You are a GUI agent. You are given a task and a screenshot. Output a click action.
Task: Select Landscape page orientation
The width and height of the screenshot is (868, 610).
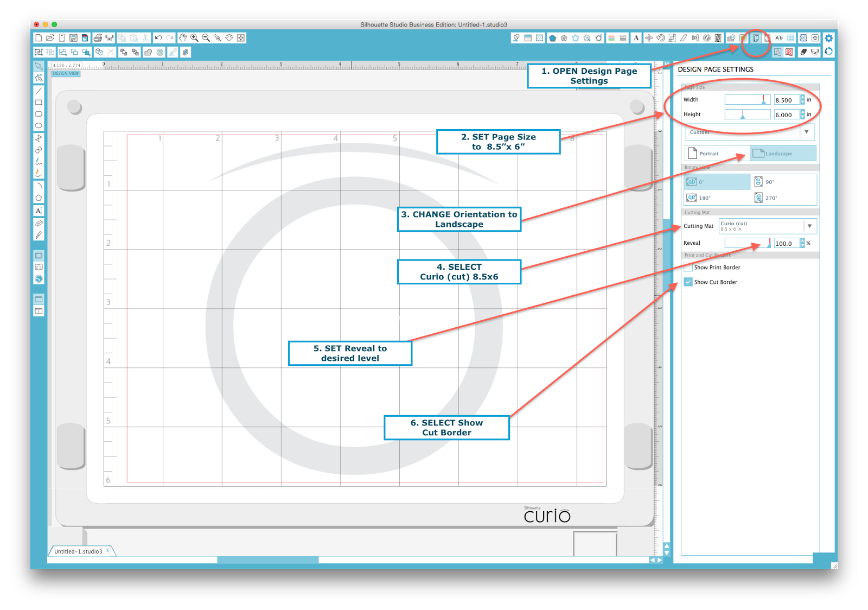(x=783, y=154)
